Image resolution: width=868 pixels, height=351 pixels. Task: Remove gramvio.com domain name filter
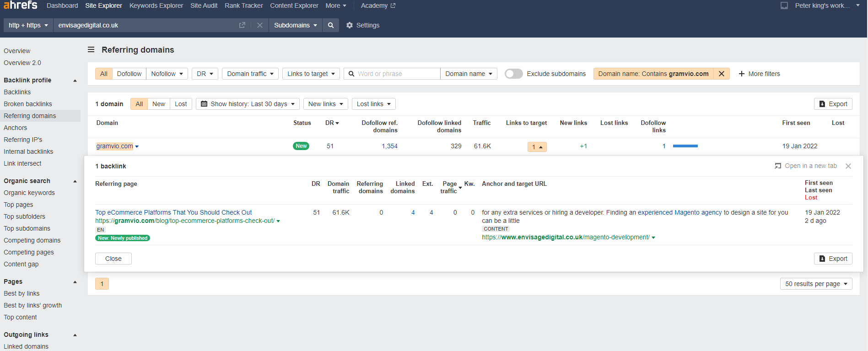(x=722, y=74)
